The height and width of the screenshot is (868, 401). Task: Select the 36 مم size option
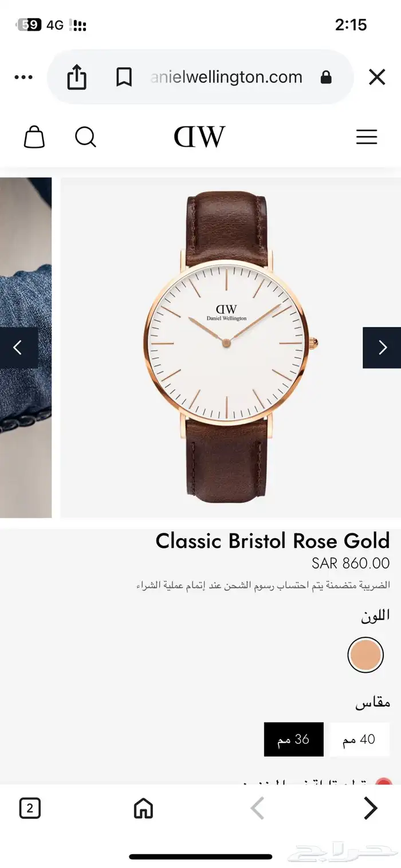(294, 739)
